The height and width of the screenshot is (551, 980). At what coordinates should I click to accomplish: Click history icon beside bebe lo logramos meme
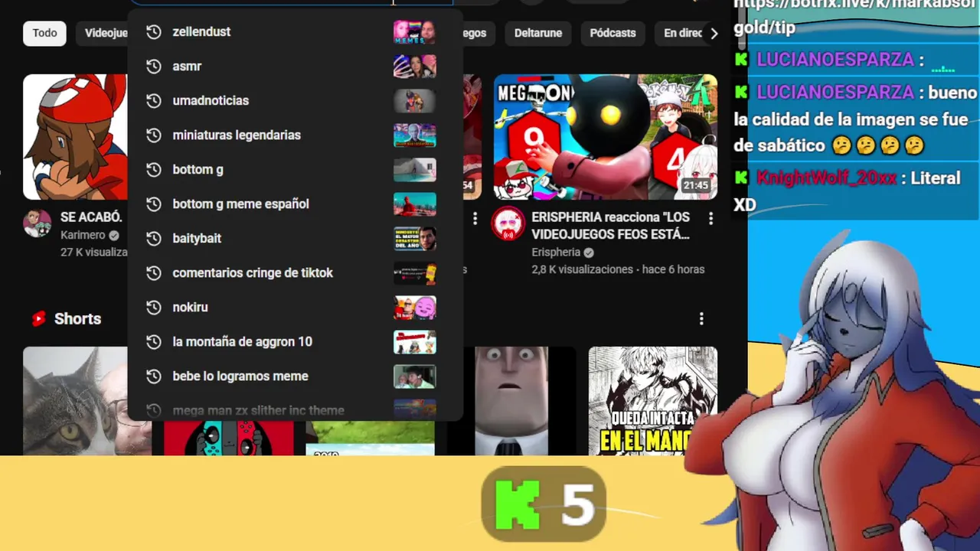point(154,376)
